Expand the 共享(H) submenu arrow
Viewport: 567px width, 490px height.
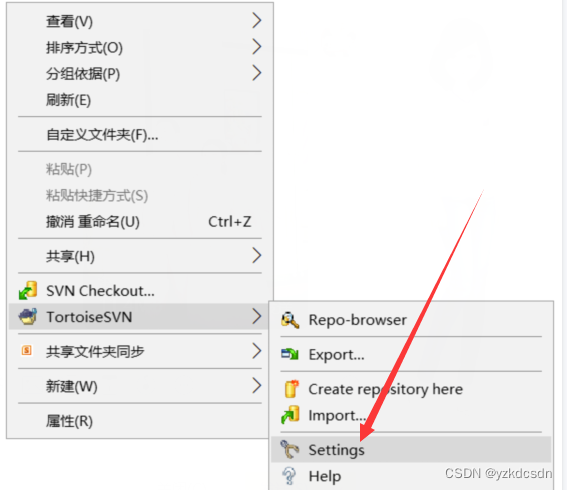(256, 256)
